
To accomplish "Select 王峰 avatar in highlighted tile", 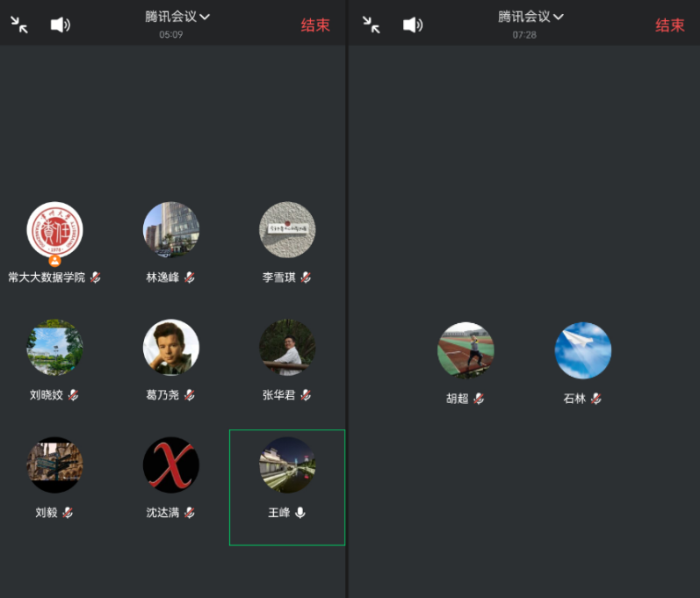I will click(x=287, y=465).
